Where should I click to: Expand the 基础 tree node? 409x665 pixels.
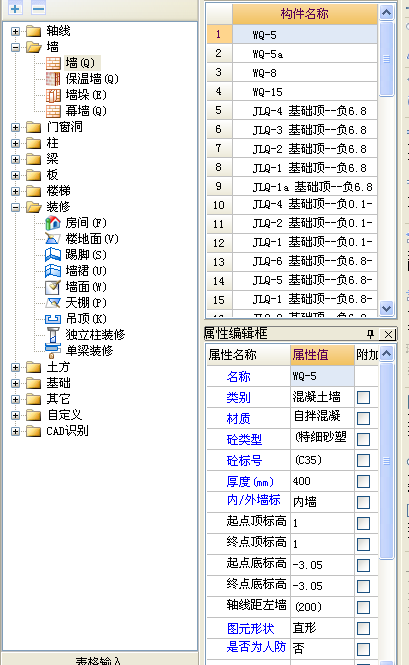click(15, 383)
